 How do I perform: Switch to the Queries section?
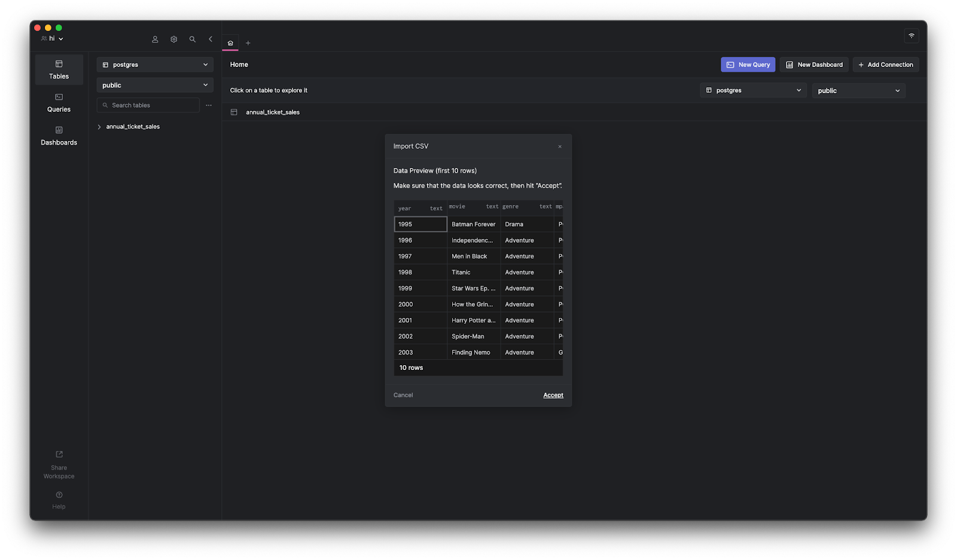[59, 103]
